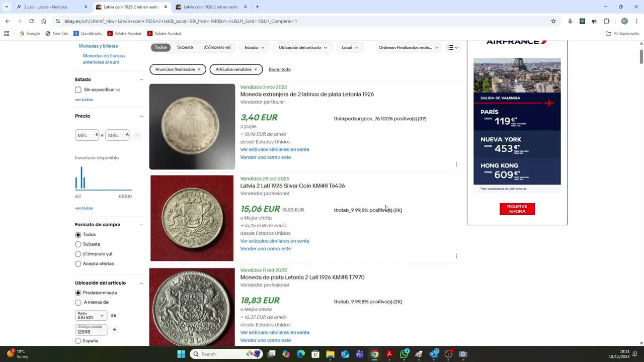Expand the 'Estado' filter dropdown
This screenshot has width=644, height=362.
click(x=254, y=48)
